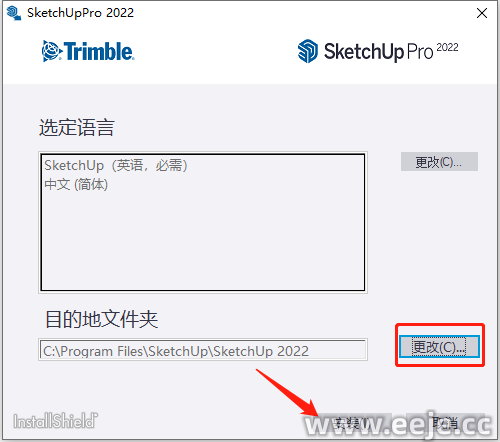Click the SketchUp icon in the title bar
The image size is (500, 442).
tap(14, 13)
